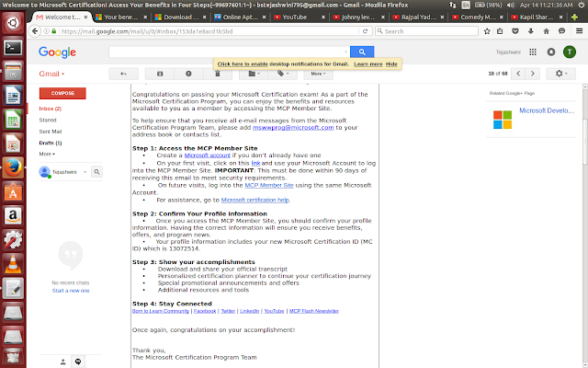The height and width of the screenshot is (368, 588).
Task: Click the page vertical scrollbar
Action: point(585,141)
